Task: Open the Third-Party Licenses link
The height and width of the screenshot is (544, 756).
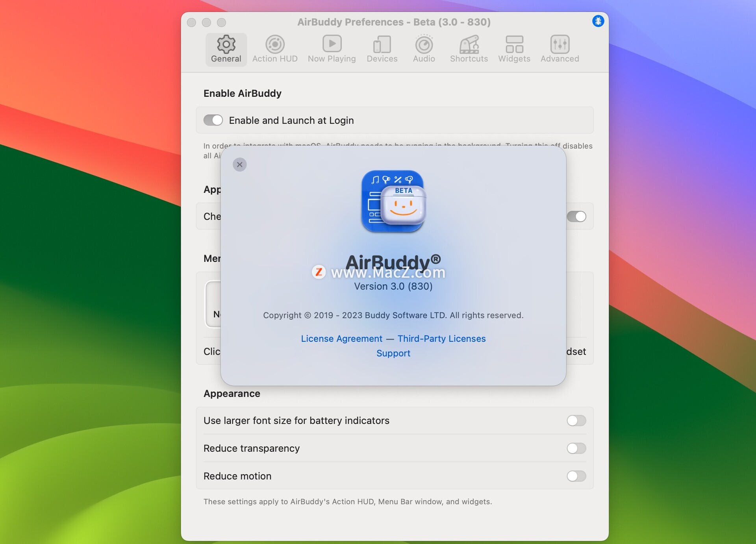Action: [441, 339]
